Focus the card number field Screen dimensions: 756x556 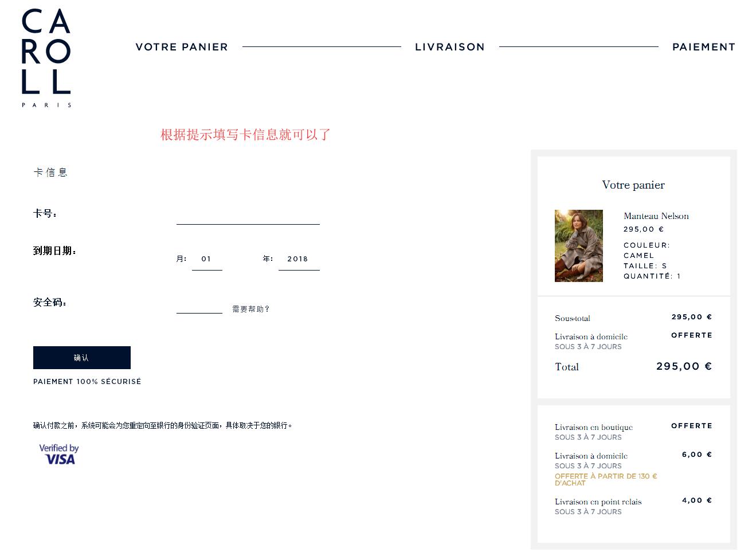tap(248, 216)
